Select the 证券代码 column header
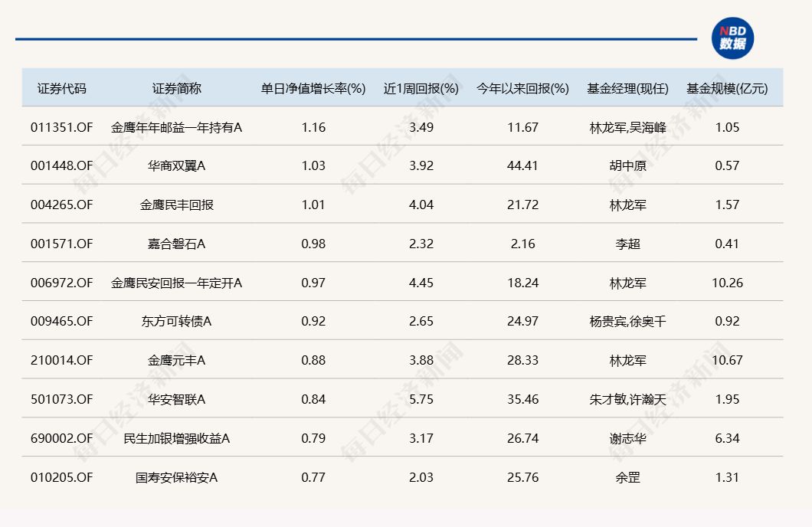 pos(62,88)
